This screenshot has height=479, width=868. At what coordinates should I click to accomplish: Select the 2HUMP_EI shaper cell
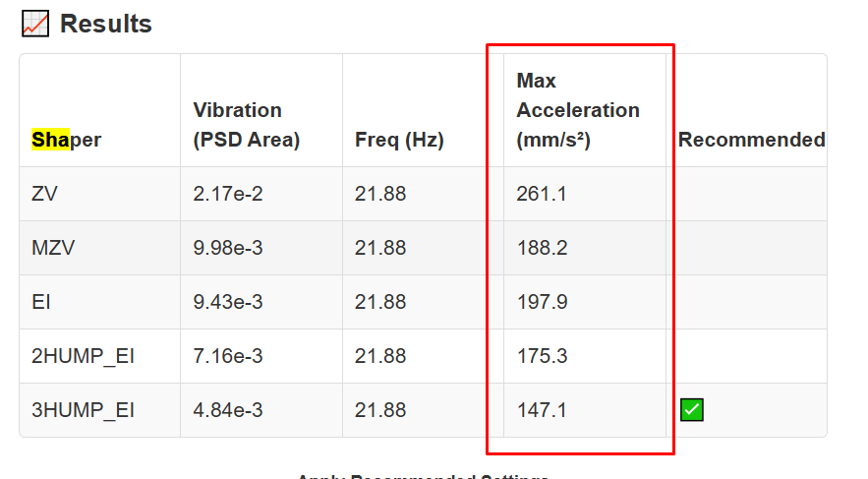[x=83, y=356]
